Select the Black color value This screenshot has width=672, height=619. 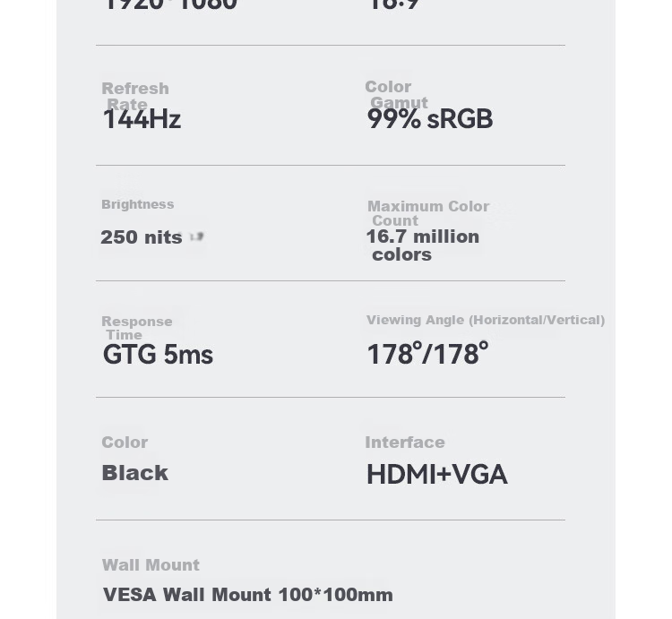[x=135, y=473]
